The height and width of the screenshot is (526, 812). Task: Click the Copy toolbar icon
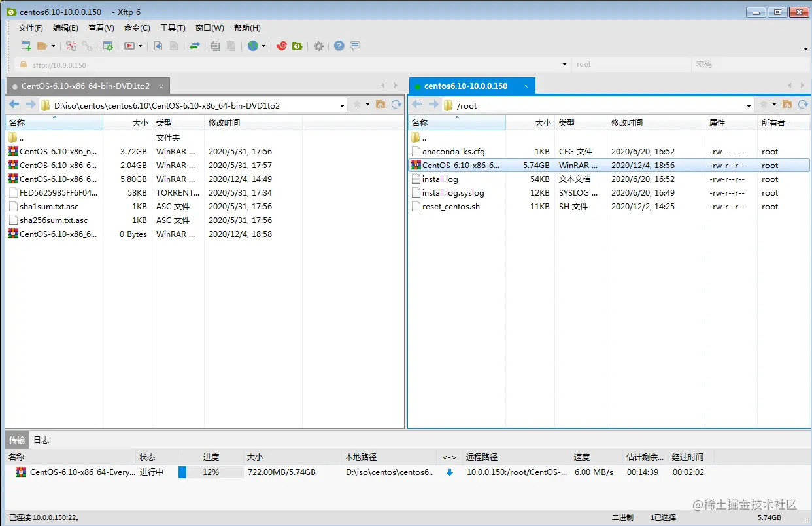216,46
